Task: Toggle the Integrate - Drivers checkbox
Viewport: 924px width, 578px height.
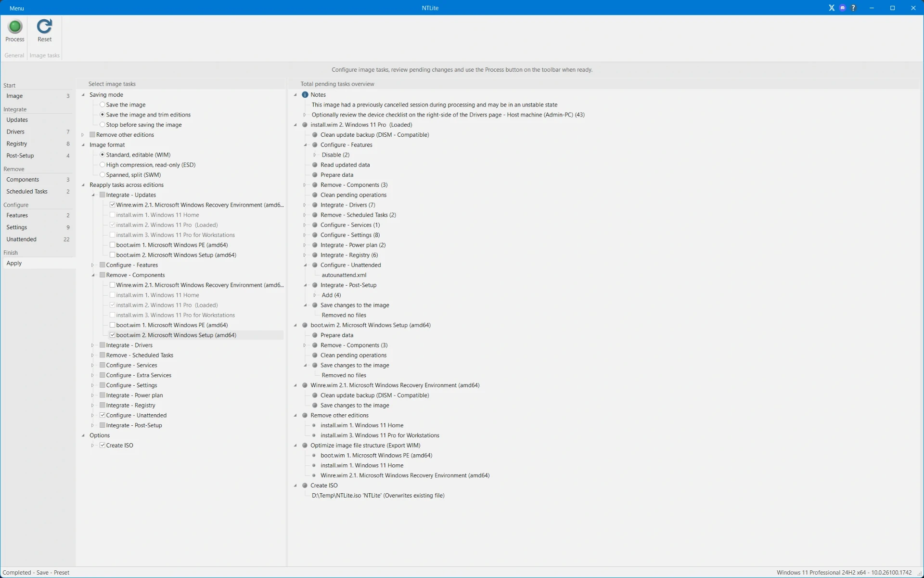Action: click(103, 345)
